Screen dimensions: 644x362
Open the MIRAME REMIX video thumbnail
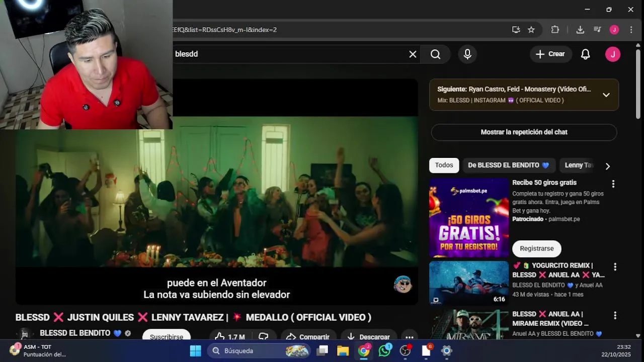(469, 324)
